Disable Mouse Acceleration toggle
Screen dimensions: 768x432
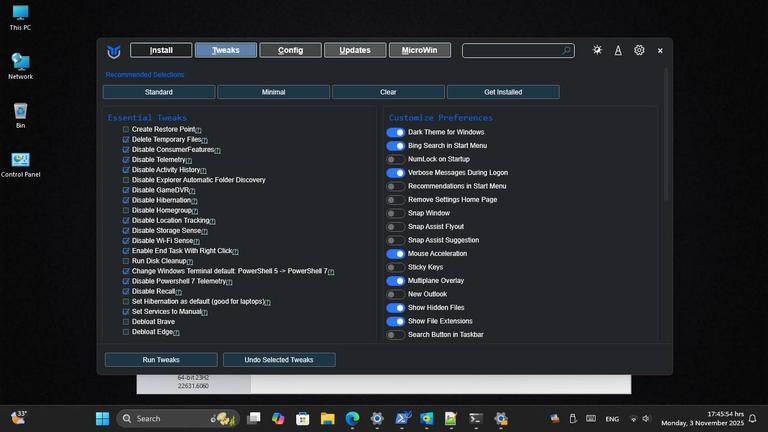coord(395,254)
